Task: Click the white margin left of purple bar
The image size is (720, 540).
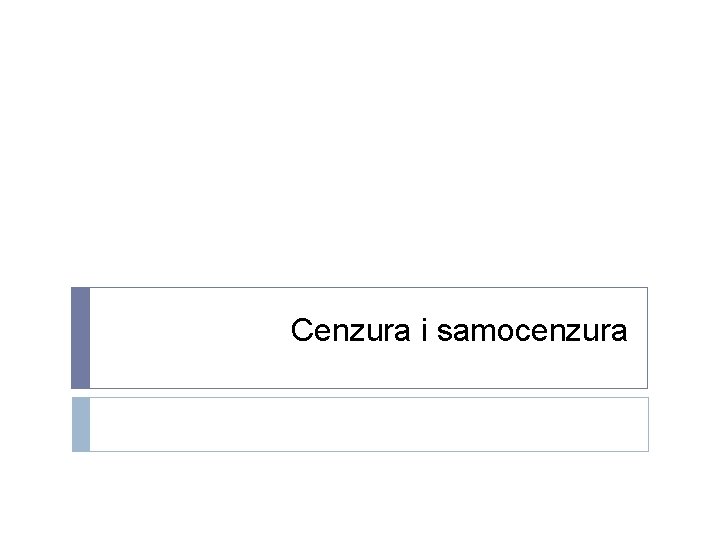Action: [35, 338]
